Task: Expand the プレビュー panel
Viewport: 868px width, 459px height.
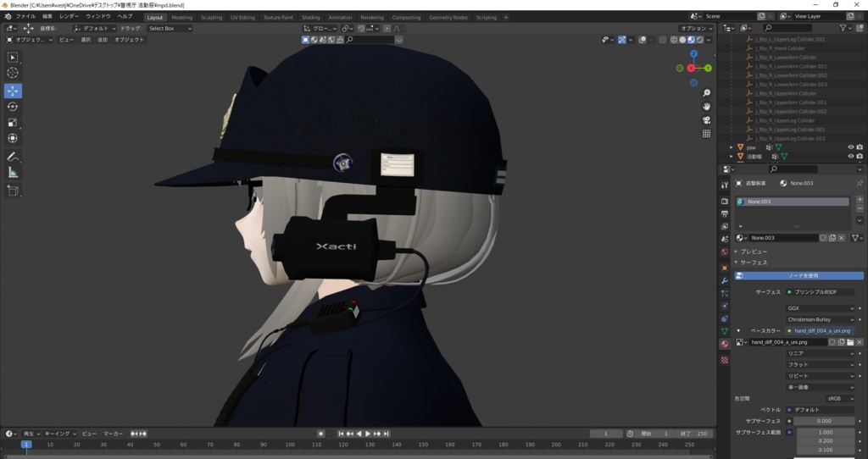Action: (x=753, y=252)
